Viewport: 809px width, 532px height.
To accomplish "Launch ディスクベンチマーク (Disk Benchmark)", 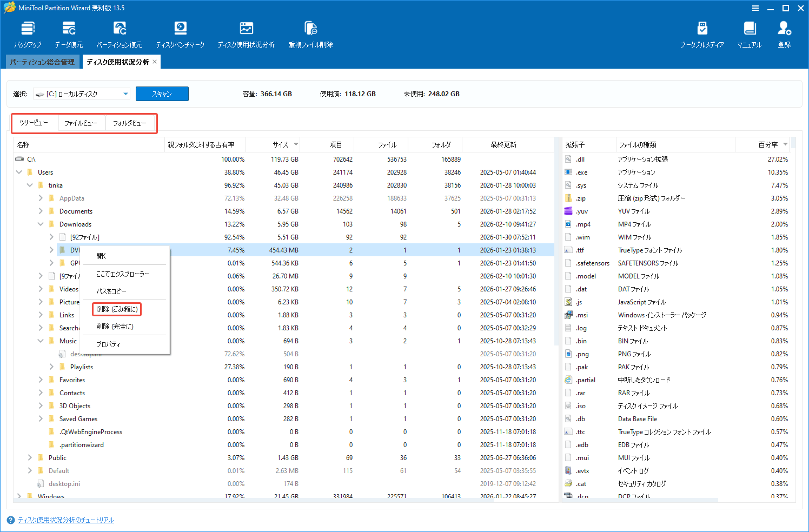I will click(x=180, y=34).
